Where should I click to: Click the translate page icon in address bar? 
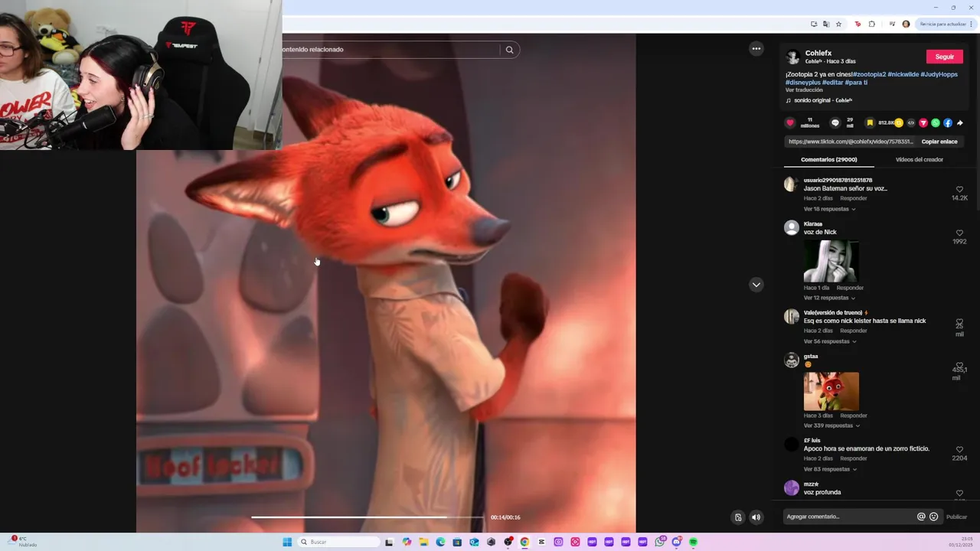point(826,24)
